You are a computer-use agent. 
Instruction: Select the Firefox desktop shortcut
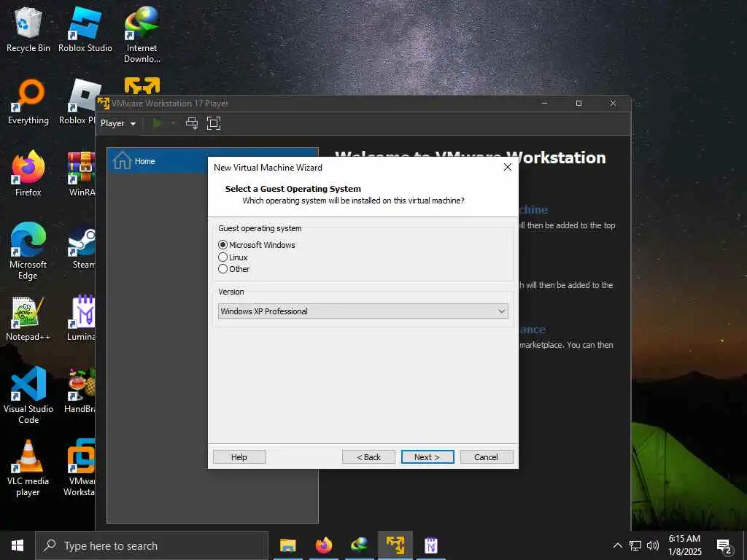coord(28,174)
